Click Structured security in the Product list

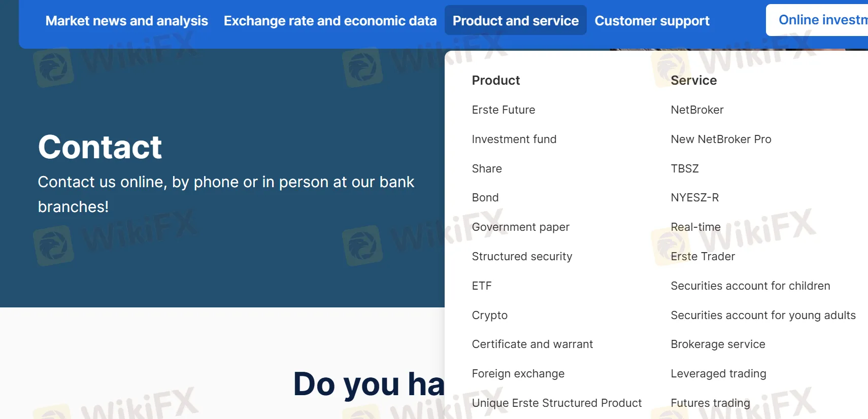tap(522, 256)
